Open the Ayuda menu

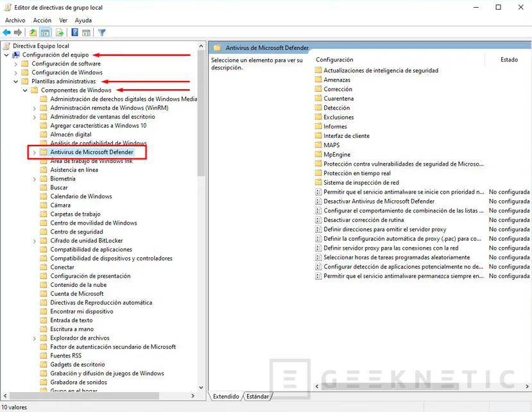[83, 21]
